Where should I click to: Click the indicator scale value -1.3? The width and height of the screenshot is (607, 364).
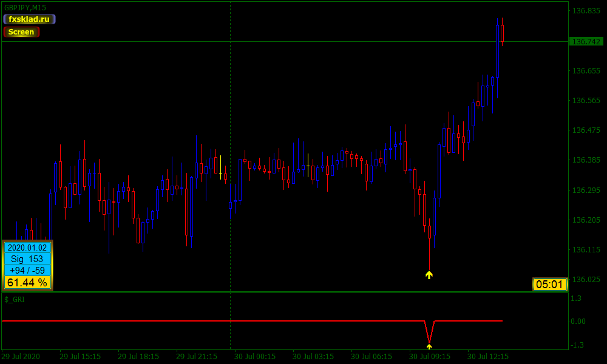[577, 345]
